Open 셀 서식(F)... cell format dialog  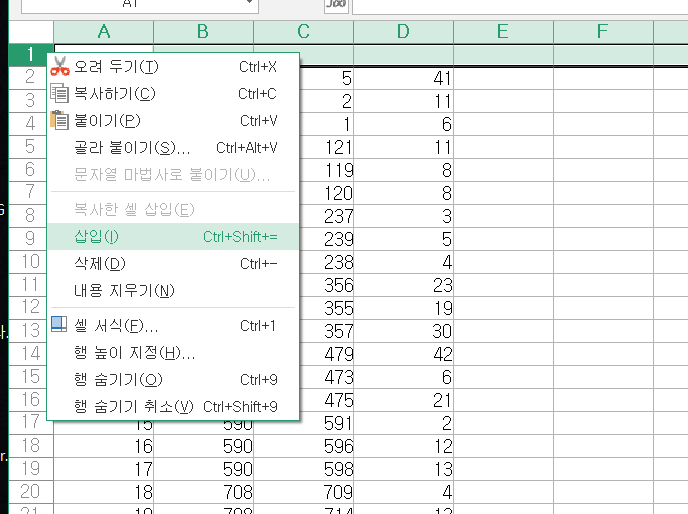173,326
